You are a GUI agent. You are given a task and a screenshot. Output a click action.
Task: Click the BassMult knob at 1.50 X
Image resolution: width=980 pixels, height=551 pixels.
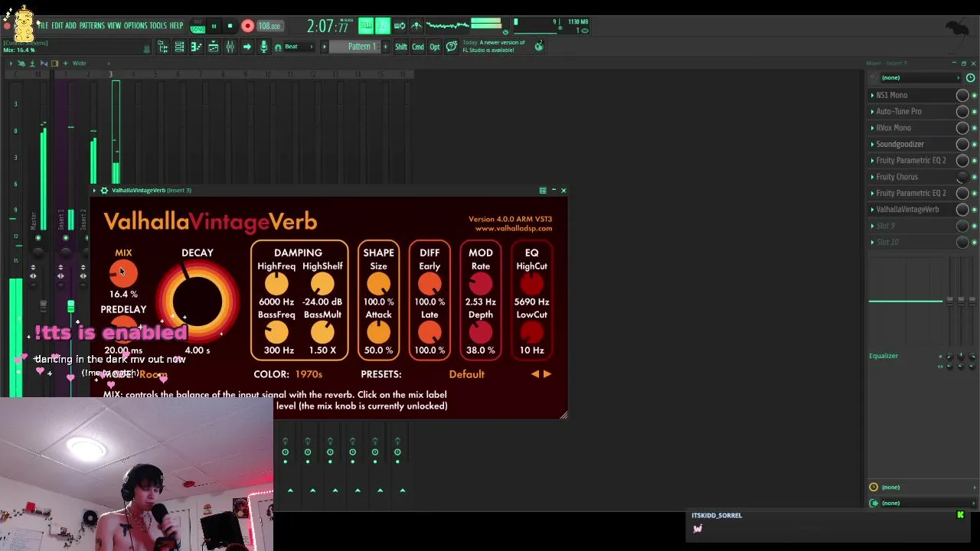(322, 332)
